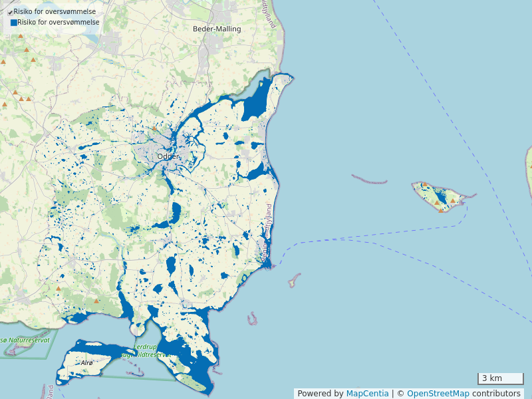532x399 pixels.
Task: Click the small islet off the southeast coast
Action: (x=293, y=280)
